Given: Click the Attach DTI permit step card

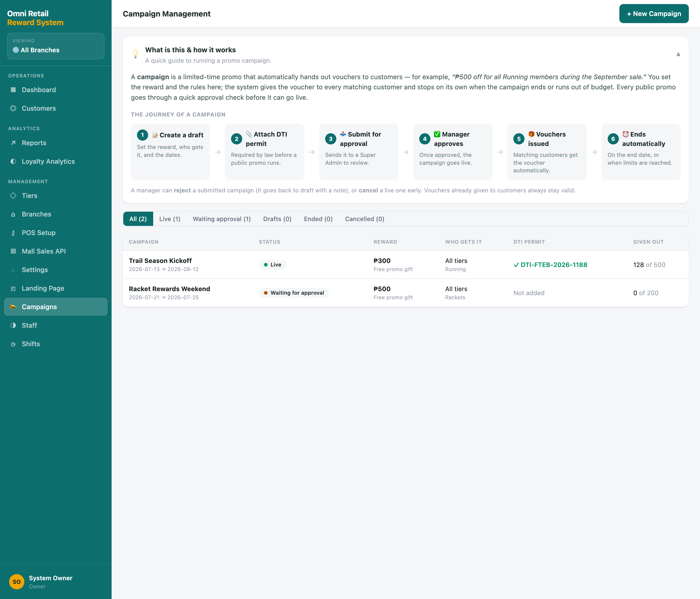Looking at the screenshot, I should 265,152.
